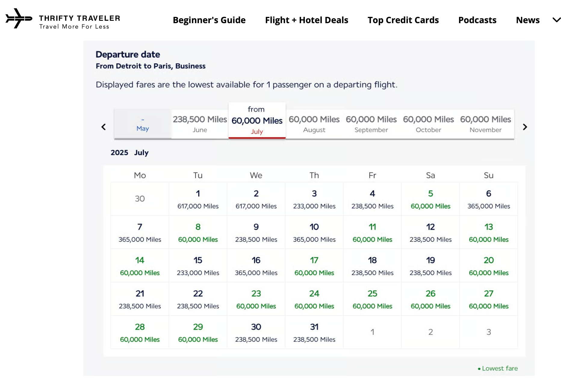Expand the navigation chevron beside News
This screenshot has height=392, width=561.
tap(556, 20)
